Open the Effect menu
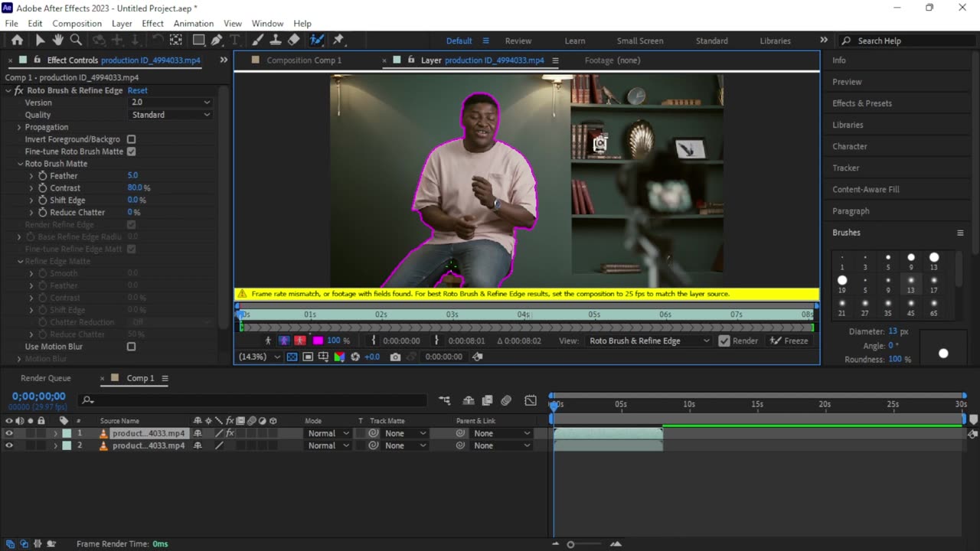The height and width of the screenshot is (551, 980). (x=152, y=24)
